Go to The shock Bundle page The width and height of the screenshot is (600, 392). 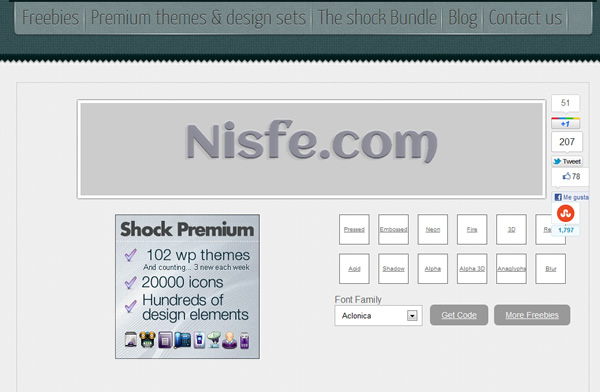pos(377,18)
